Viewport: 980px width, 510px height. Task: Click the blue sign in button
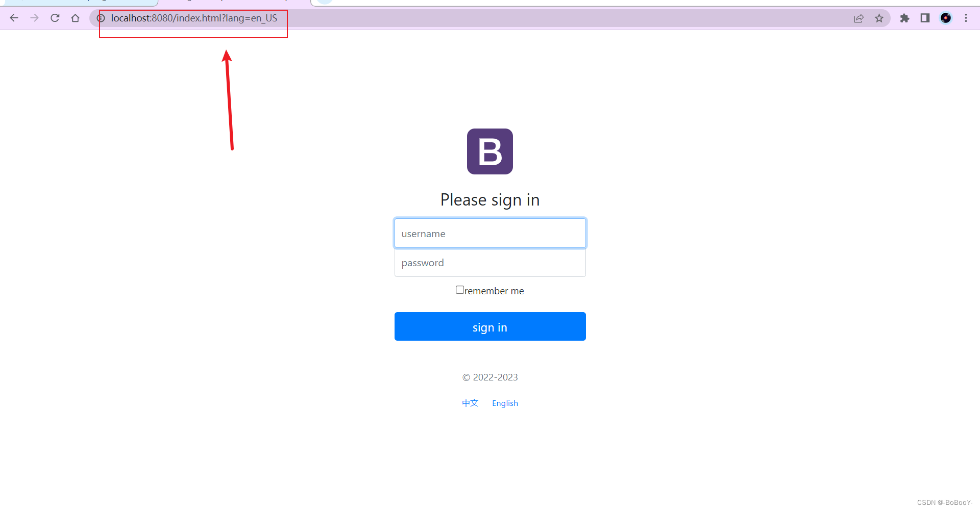click(490, 326)
